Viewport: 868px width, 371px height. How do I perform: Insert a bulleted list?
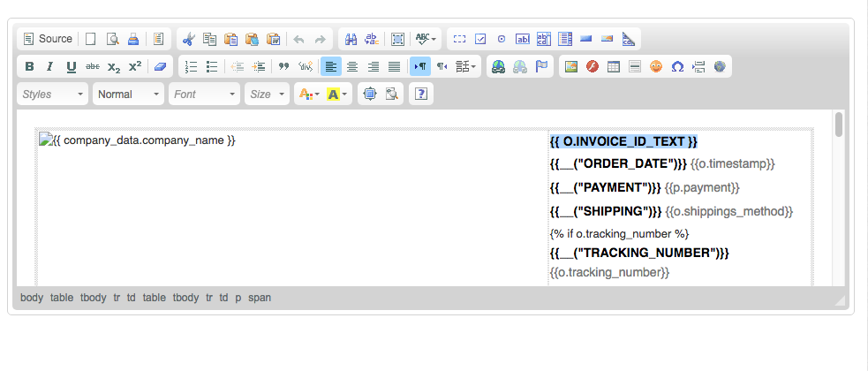point(212,66)
